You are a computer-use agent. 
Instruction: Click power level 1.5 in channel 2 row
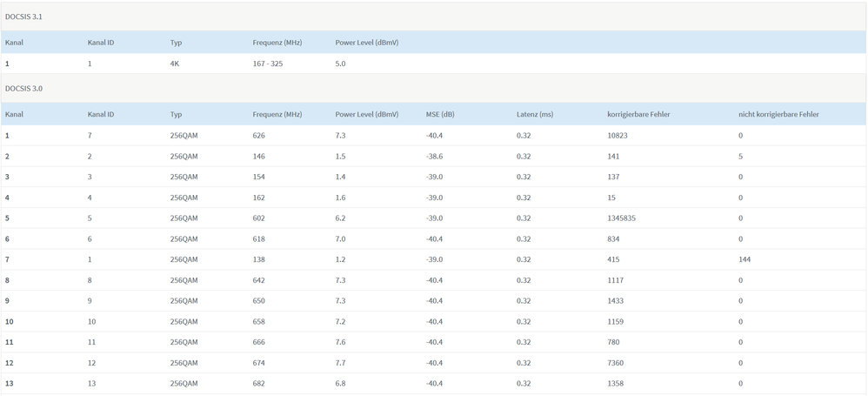pos(340,157)
